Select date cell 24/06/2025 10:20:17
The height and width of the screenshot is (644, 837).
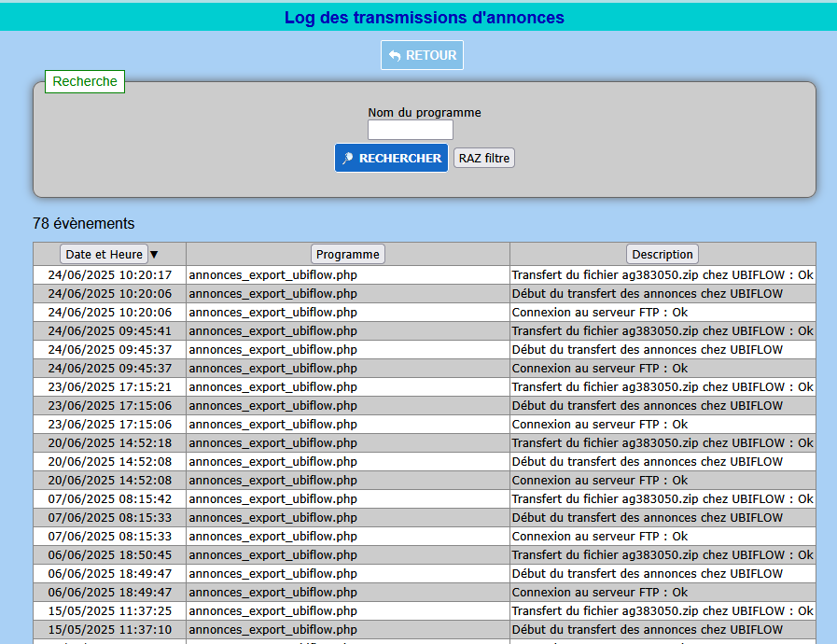tap(110, 275)
